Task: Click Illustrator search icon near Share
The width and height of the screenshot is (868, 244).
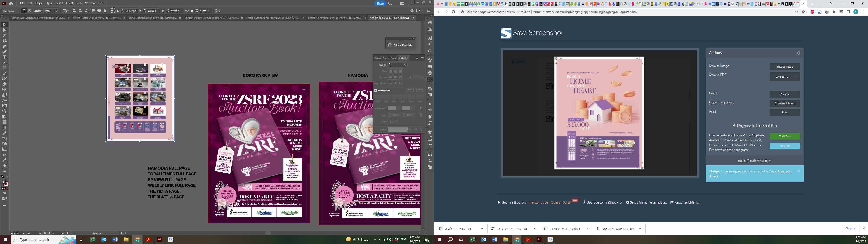Action: pyautogui.click(x=390, y=3)
